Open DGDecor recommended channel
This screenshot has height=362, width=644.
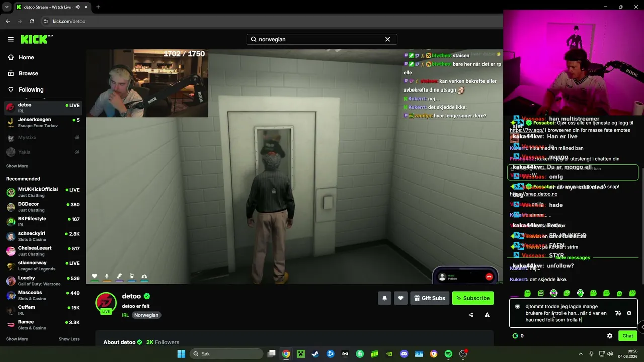pyautogui.click(x=43, y=207)
